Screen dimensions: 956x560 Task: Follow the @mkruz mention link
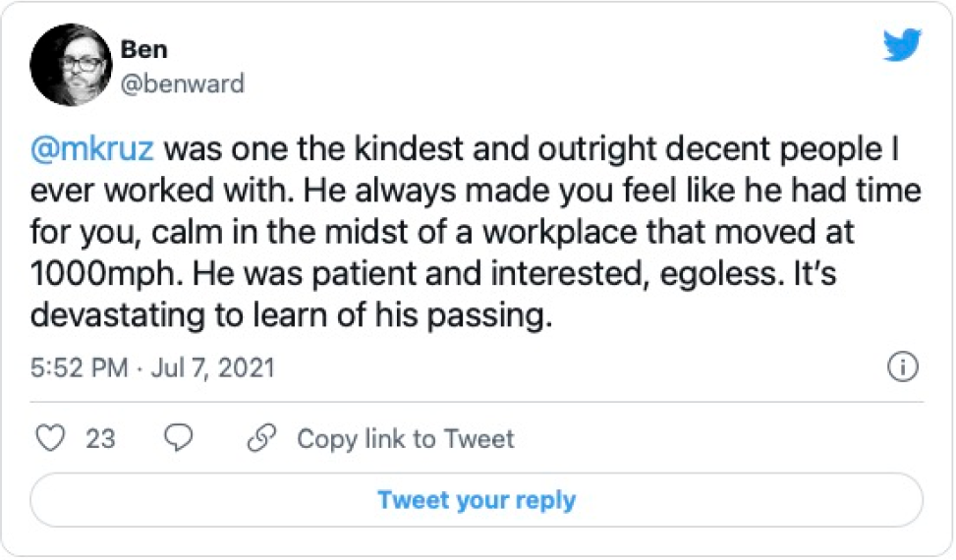(x=94, y=153)
